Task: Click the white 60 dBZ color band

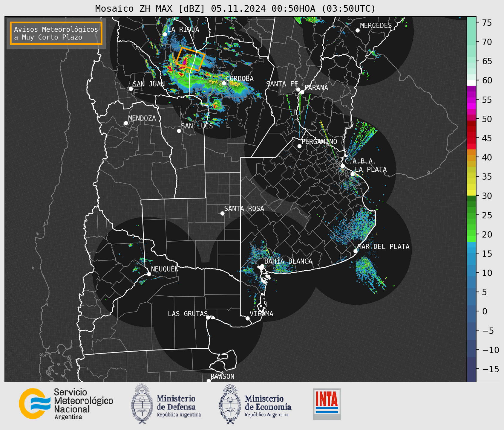Action: [x=471, y=83]
